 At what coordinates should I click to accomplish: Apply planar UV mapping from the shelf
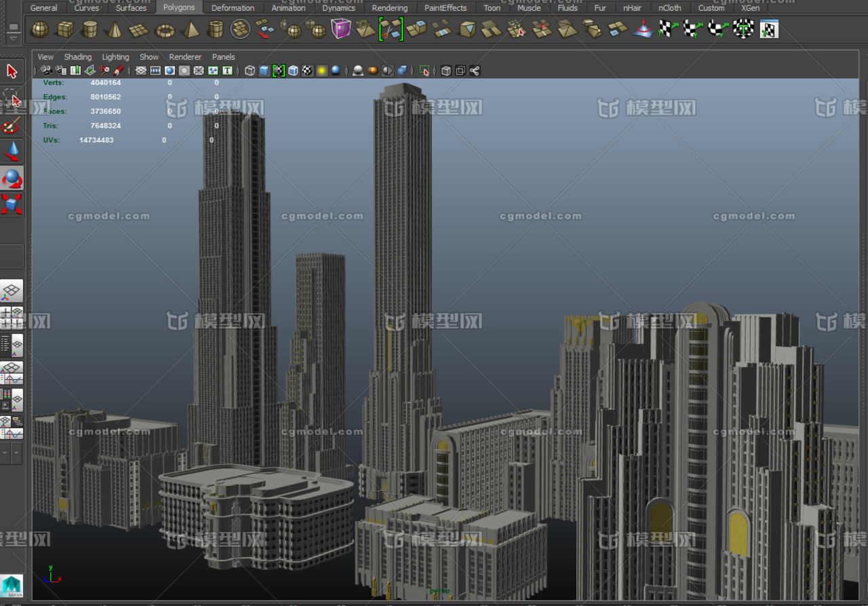668,29
